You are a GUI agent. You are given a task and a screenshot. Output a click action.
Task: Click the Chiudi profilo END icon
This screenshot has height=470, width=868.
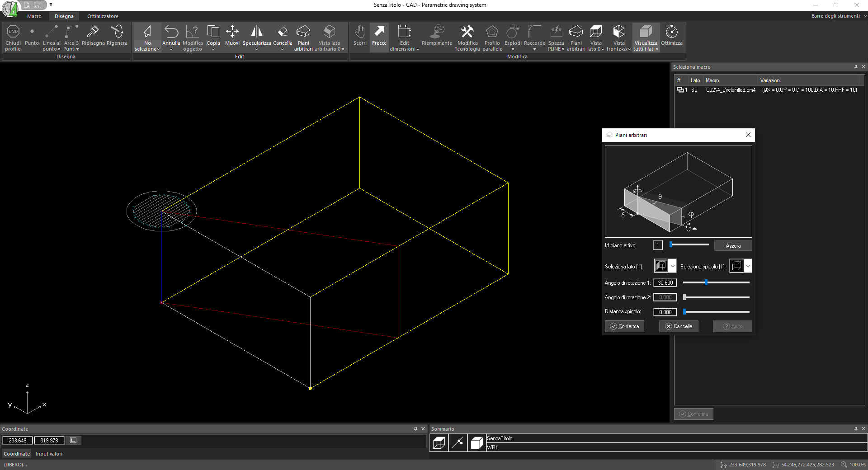pyautogui.click(x=13, y=32)
